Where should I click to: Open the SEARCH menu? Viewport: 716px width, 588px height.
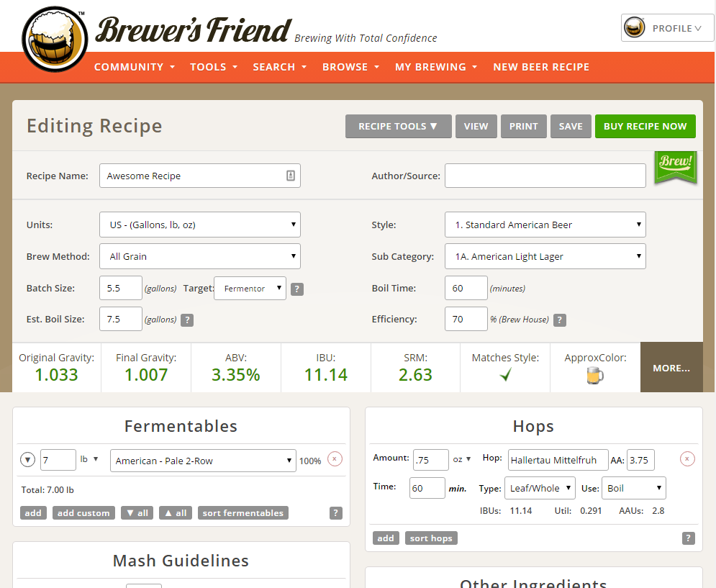pyautogui.click(x=279, y=67)
